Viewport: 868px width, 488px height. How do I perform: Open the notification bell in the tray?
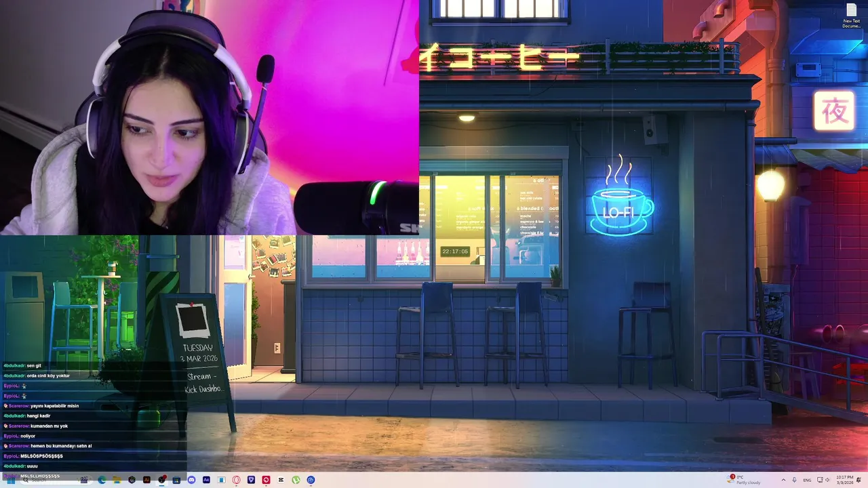859,480
